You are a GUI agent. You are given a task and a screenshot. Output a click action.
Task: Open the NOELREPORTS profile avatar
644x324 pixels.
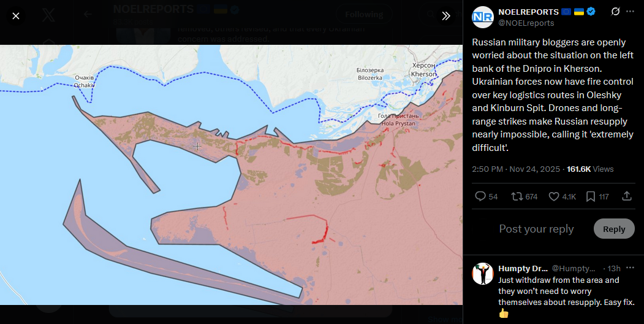tap(483, 17)
